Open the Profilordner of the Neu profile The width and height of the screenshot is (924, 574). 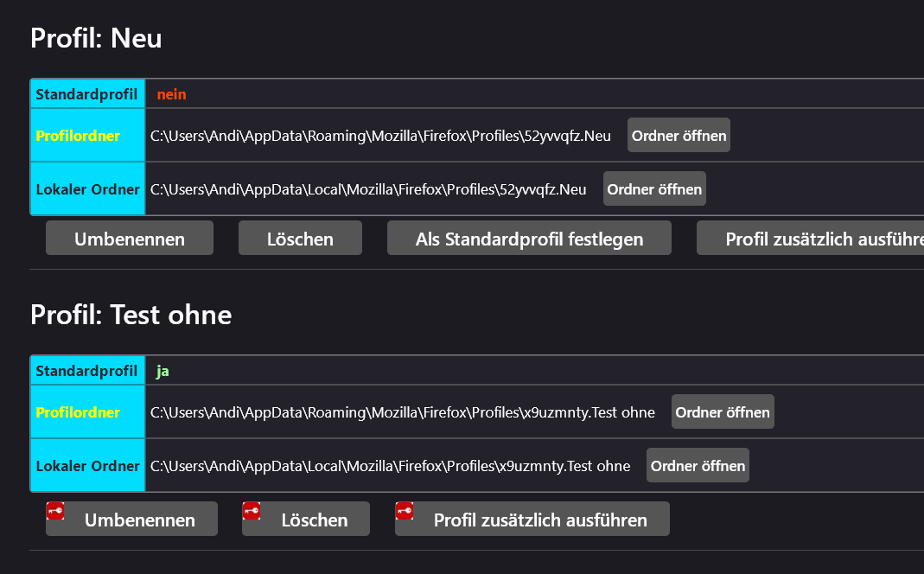pos(679,136)
